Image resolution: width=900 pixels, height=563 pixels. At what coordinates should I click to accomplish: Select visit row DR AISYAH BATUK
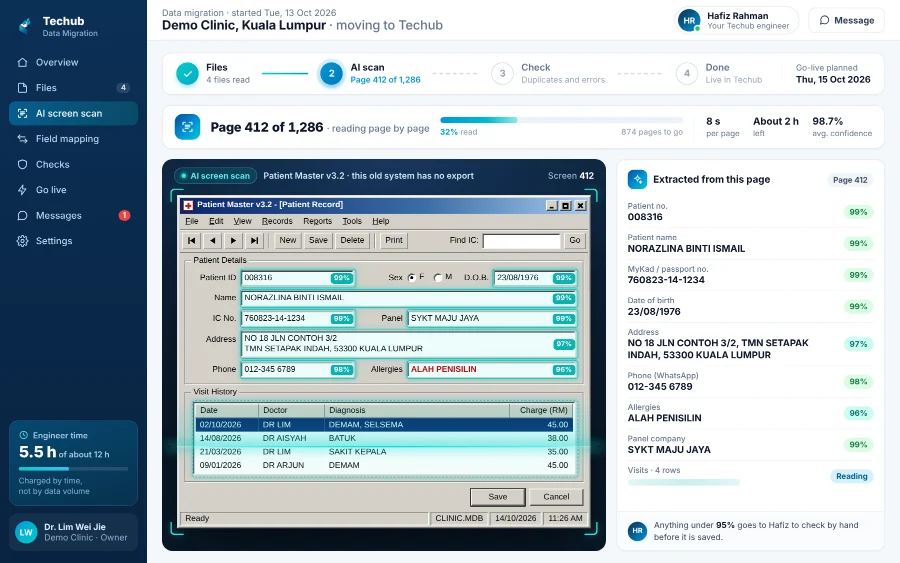384,438
